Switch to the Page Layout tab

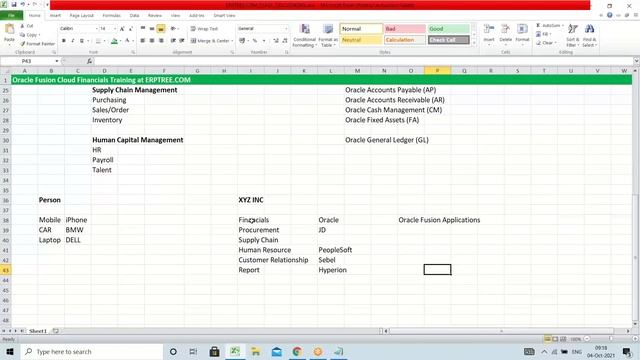pyautogui.click(x=82, y=16)
